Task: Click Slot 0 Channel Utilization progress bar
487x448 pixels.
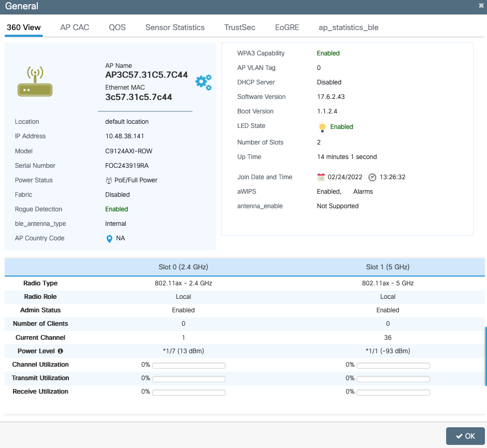Action: 189,365
